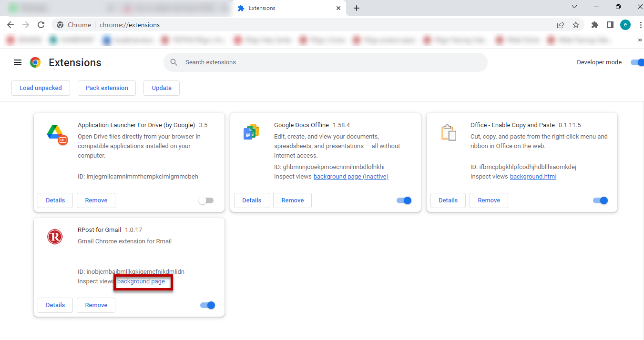Disable RPost for Gmail extension
This screenshot has height=340, width=644.
point(207,305)
